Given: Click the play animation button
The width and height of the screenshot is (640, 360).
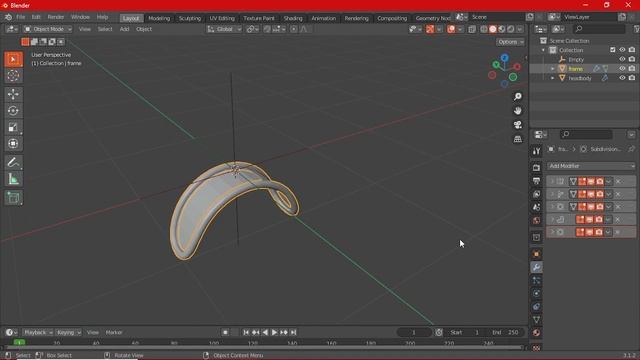Looking at the screenshot, I should click(x=274, y=333).
